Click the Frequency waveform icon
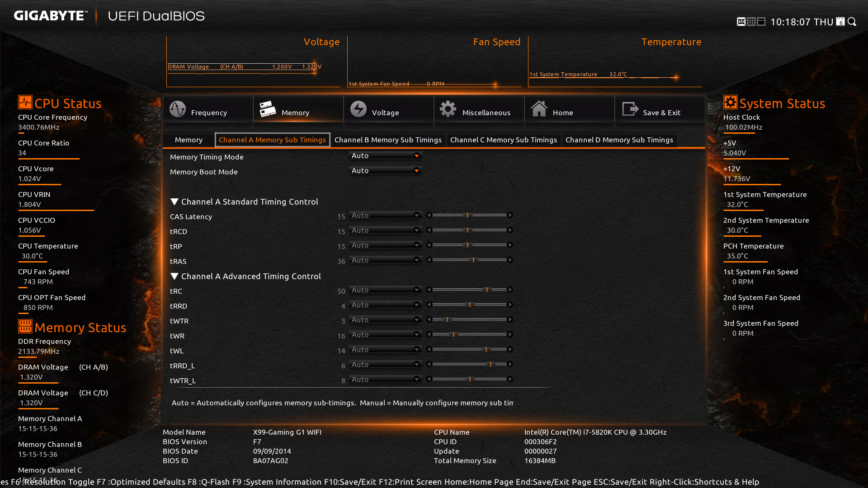 click(178, 109)
